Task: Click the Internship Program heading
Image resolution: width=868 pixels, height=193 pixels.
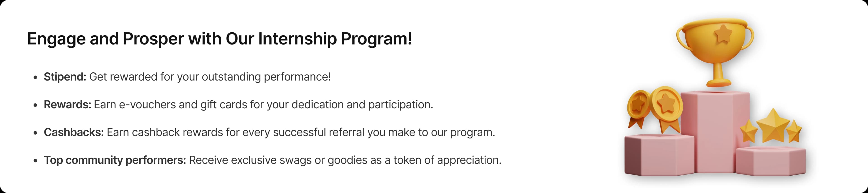Action: pos(219,38)
